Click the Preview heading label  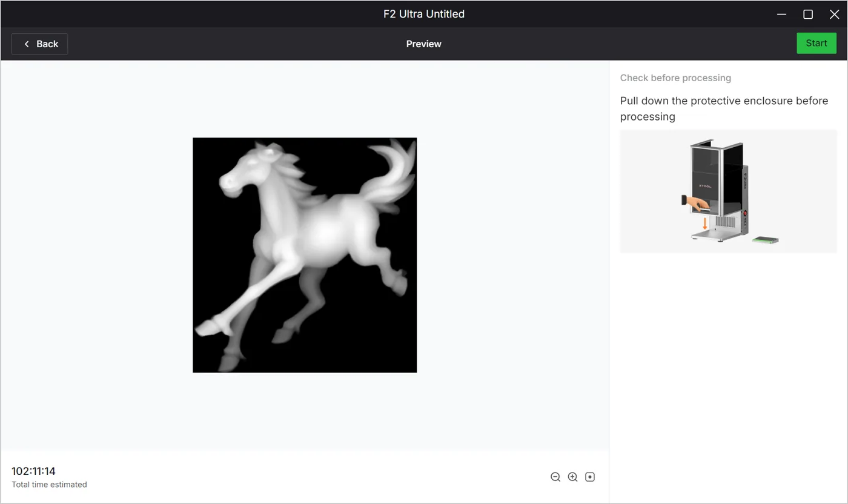[423, 44]
